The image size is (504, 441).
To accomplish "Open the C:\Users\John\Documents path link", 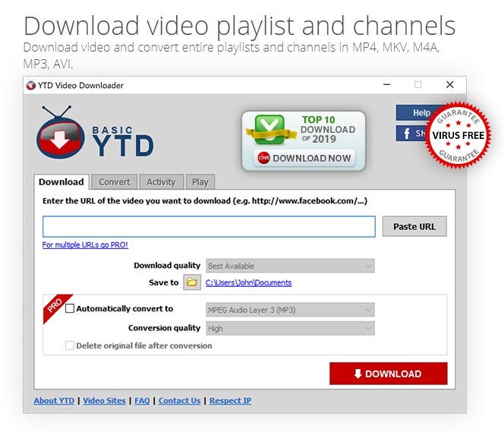I will click(x=248, y=282).
